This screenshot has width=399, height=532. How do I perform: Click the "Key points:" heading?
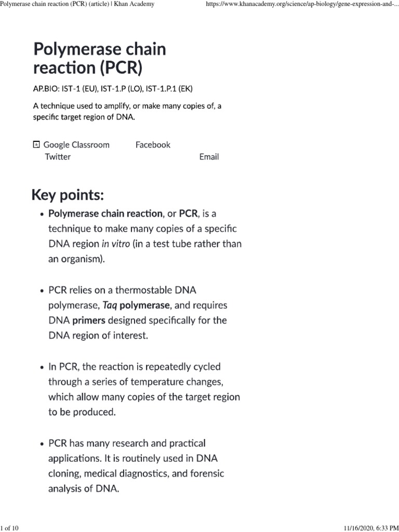click(x=68, y=195)
